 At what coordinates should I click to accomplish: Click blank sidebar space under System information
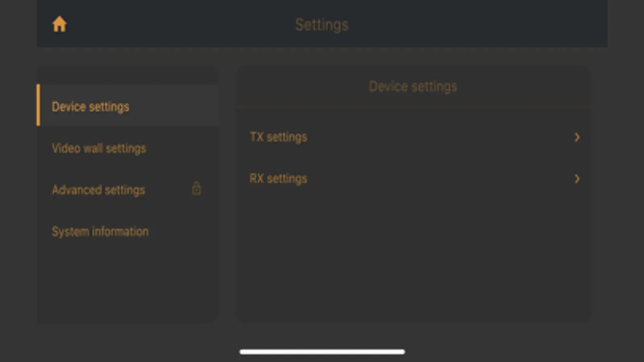[128, 282]
